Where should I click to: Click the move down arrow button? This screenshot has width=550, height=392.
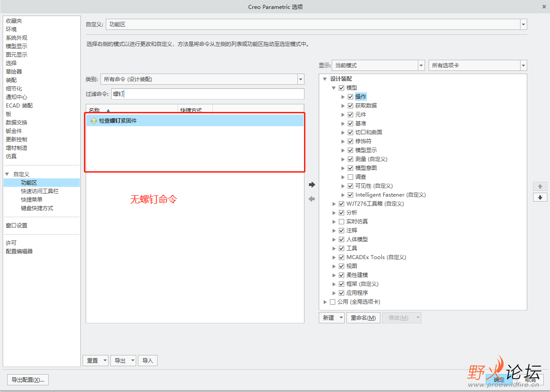coord(540,197)
